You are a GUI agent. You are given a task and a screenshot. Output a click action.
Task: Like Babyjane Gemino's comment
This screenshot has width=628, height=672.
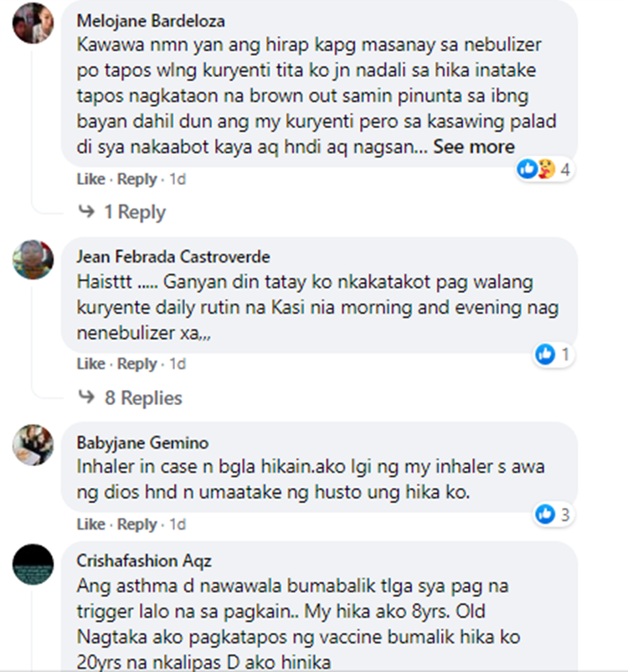(x=91, y=524)
